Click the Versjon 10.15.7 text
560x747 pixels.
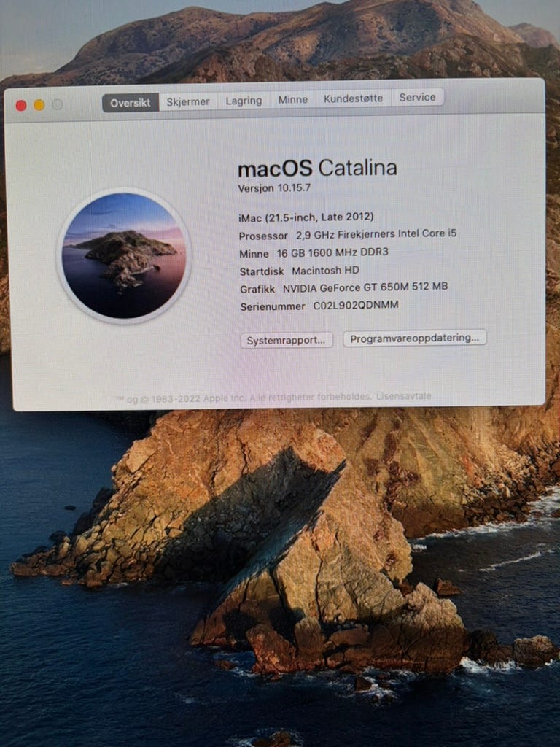274,187
